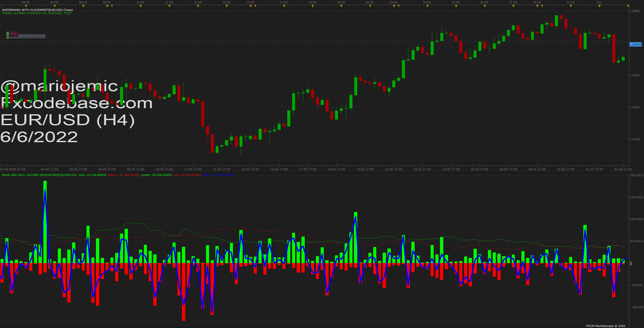
Task: Select the WATERMARK WITH PLACEMENT indicator label
Action: 37,10
